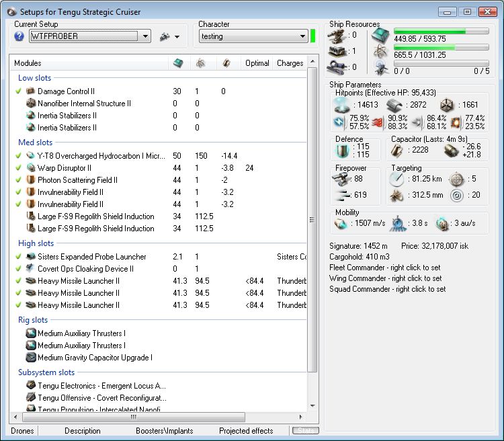Click the Stats button
Image resolution: width=504 pixels, height=441 pixels.
click(306, 430)
